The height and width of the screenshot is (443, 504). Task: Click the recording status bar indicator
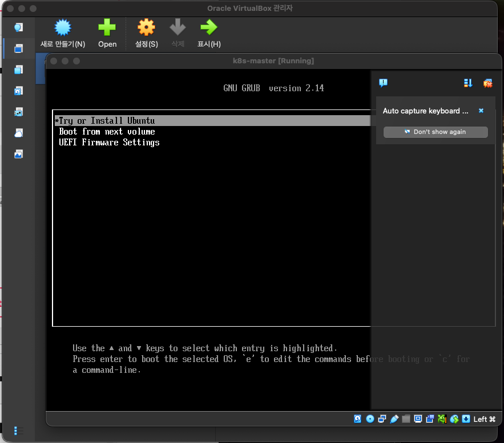click(430, 419)
